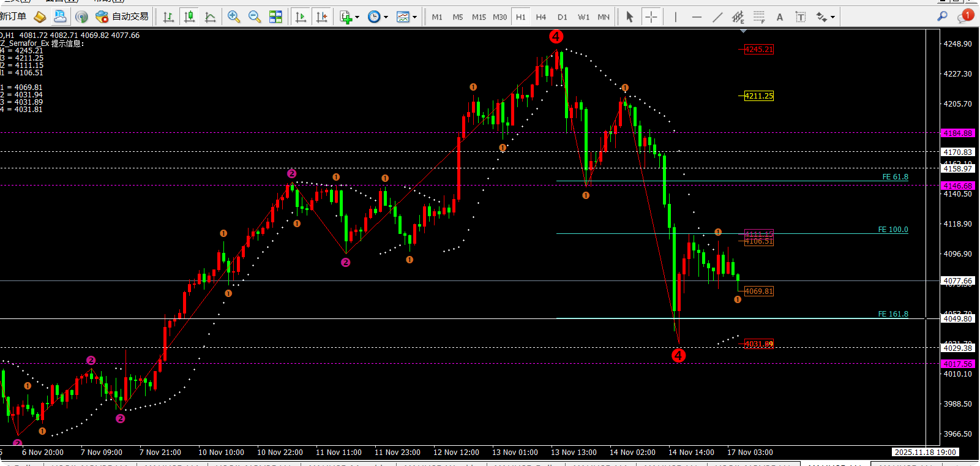
Task: Click the M15 timeframe button
Action: (x=479, y=17)
